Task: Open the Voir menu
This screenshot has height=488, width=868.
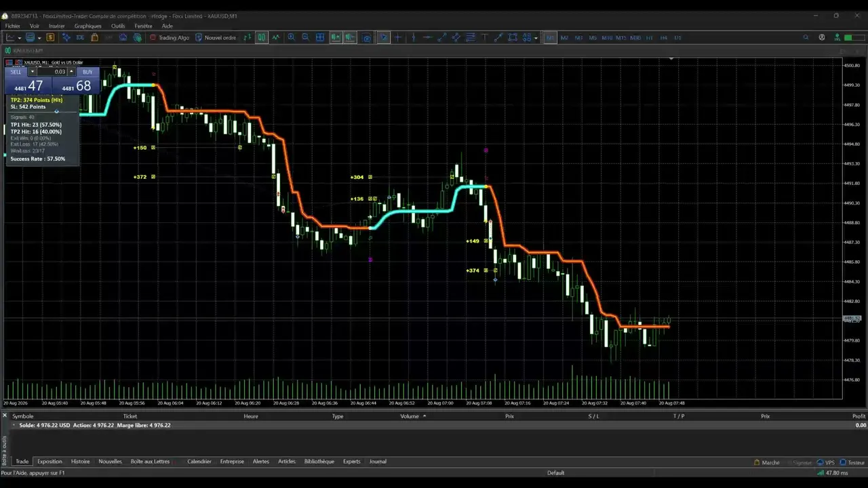Action: click(x=34, y=26)
